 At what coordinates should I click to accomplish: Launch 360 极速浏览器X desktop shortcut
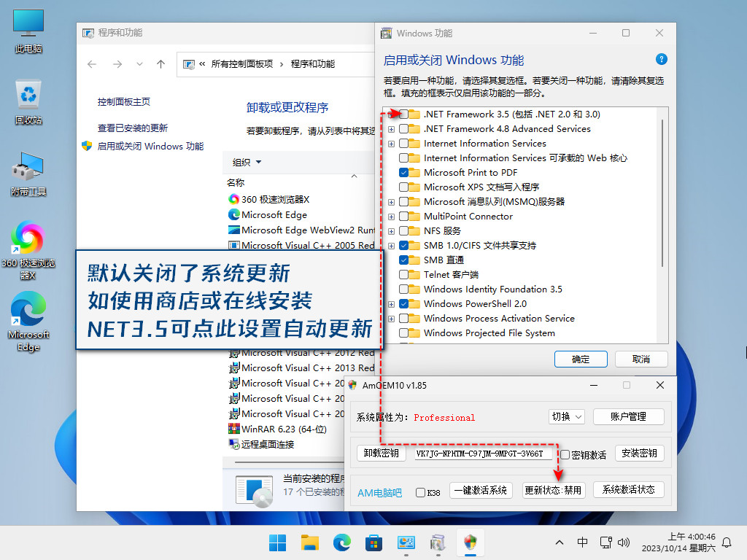coord(28,250)
